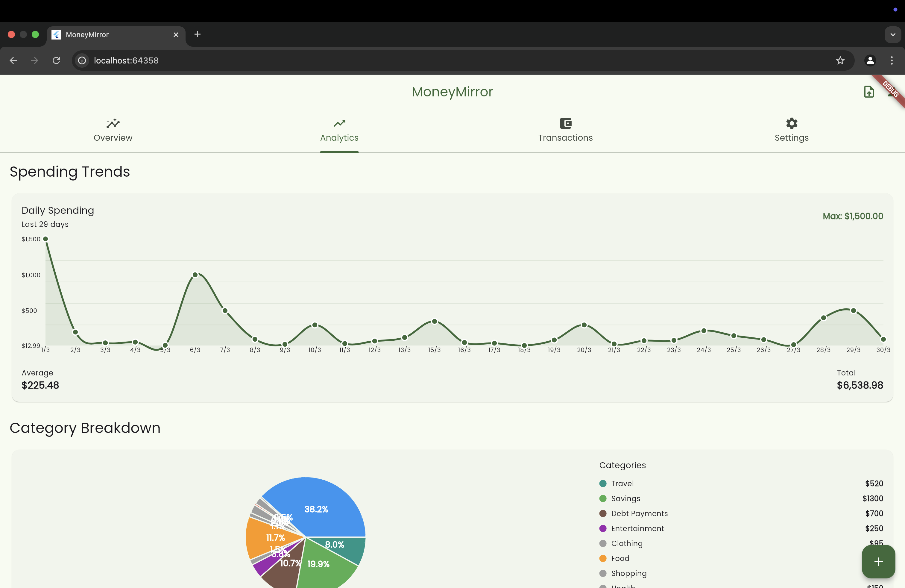Select the $1,500 data point on 1/3

coord(45,239)
